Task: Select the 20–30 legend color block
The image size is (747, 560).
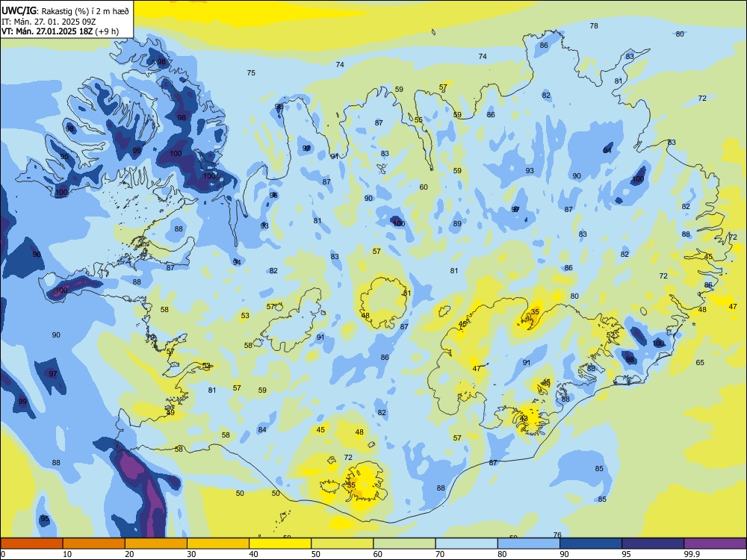Action: (156, 544)
